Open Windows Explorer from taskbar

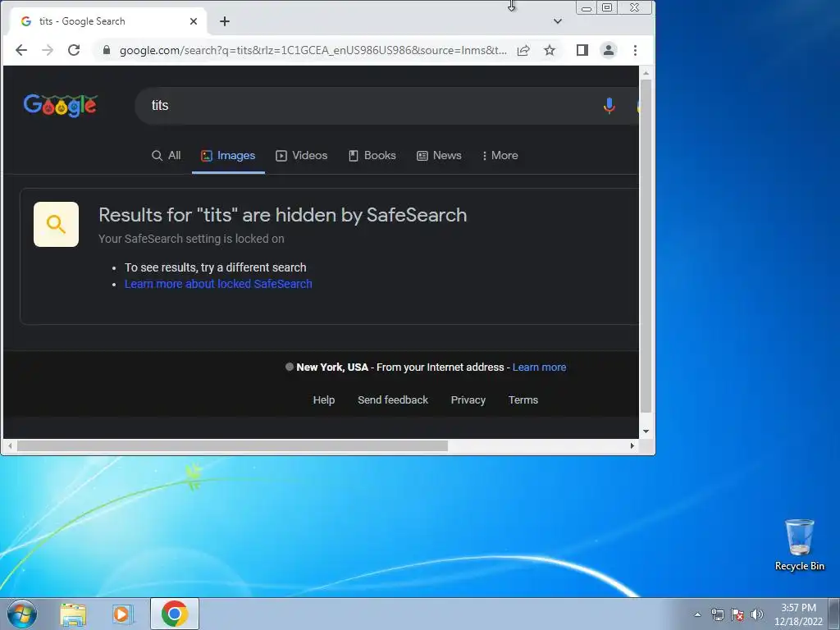[73, 614]
